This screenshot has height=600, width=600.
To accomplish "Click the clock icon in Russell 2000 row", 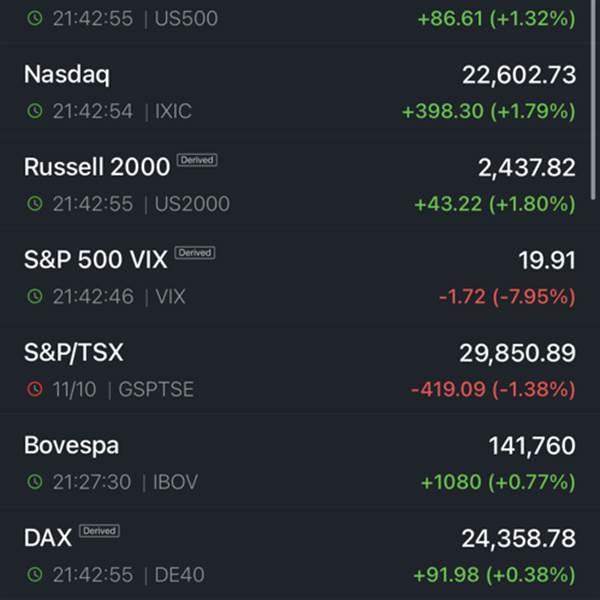I will 35,204.
